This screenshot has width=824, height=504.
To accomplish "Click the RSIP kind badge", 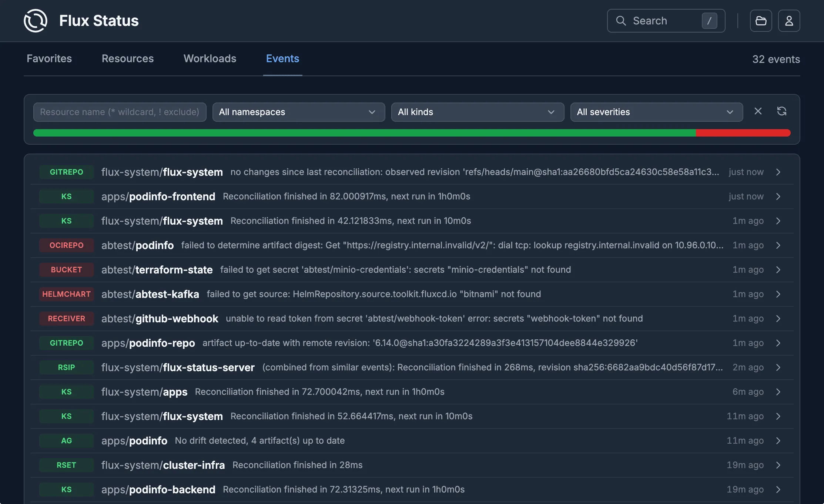I will [x=67, y=367].
